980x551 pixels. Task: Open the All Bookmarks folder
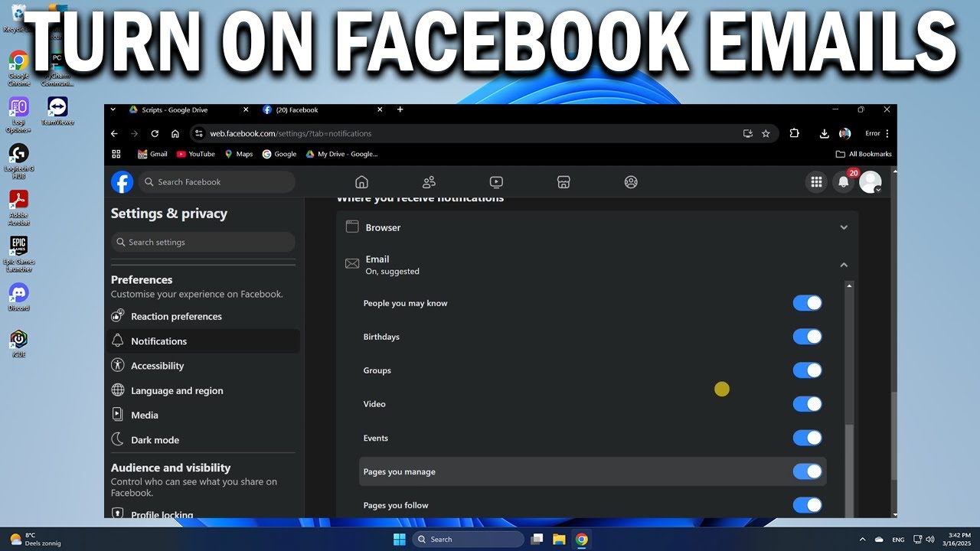point(864,154)
